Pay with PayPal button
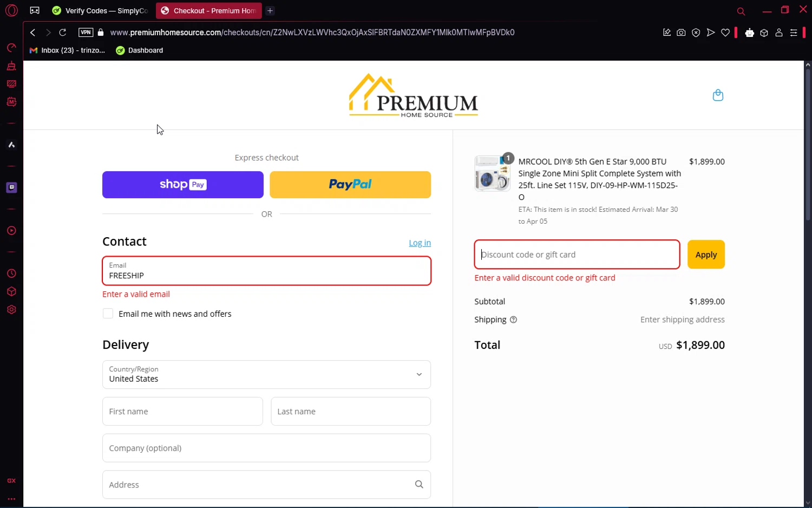 [x=350, y=185]
